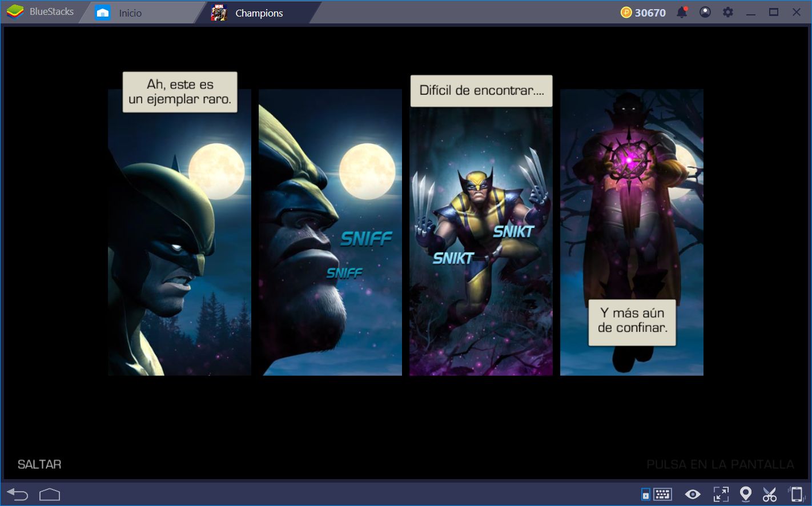812x506 pixels.
Task: Take a screenshot with scissors icon
Action: (770, 494)
